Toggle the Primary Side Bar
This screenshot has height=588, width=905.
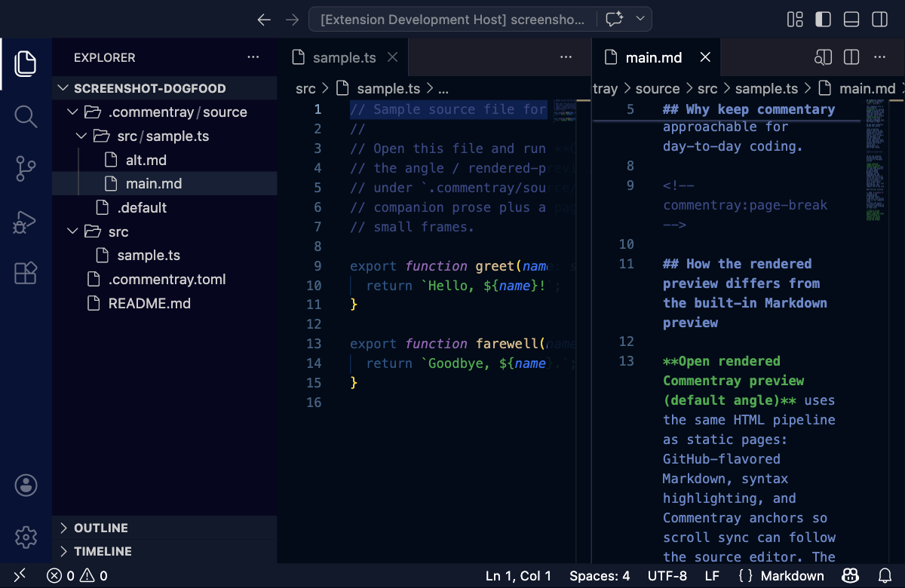pyautogui.click(x=823, y=20)
